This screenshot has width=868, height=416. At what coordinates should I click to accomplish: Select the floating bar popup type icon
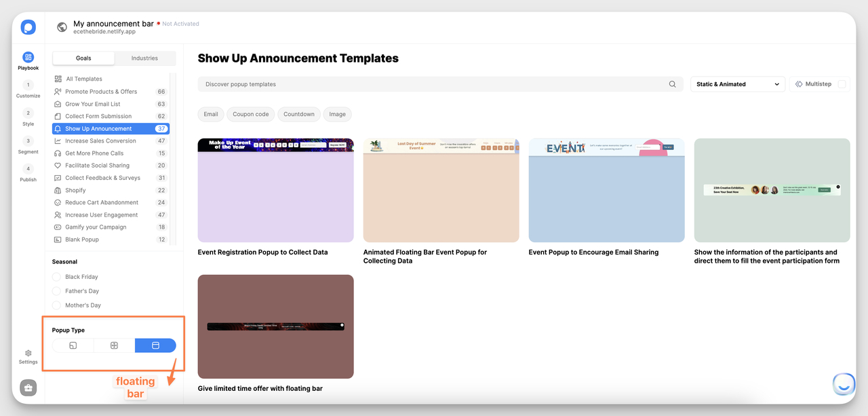155,345
